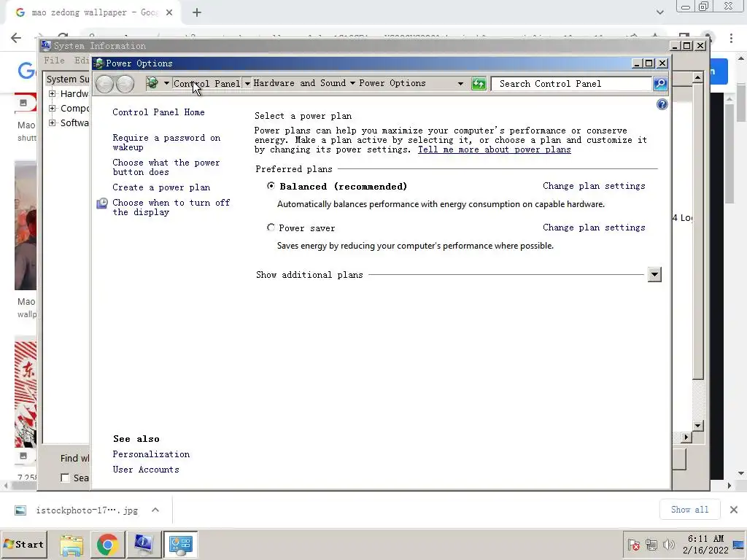This screenshot has width=747, height=560.
Task: Click Power Options breadcrumb
Action: click(x=392, y=83)
